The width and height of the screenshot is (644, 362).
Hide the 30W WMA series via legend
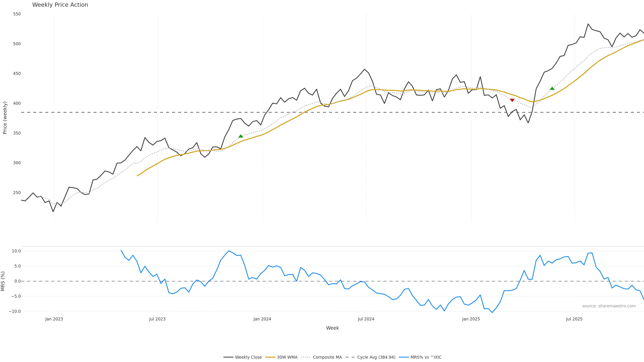[287, 357]
